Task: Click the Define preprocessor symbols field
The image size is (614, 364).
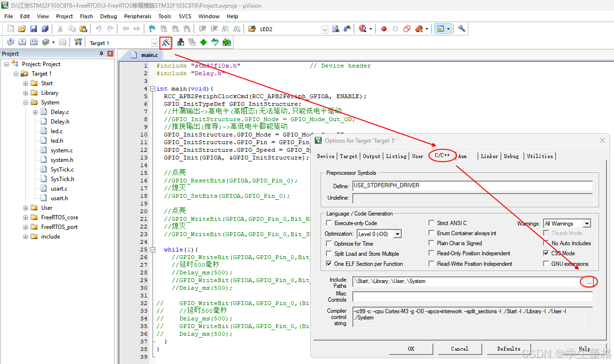Action: [x=472, y=185]
